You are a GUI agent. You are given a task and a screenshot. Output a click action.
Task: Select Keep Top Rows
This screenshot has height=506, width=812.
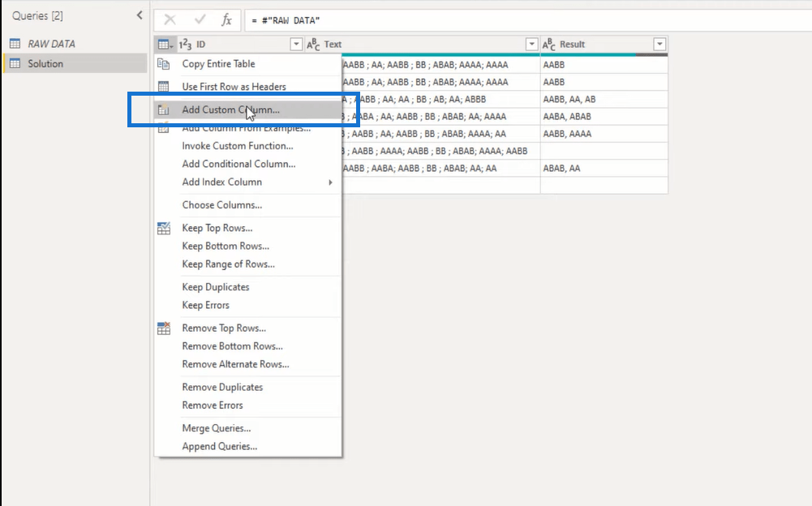click(217, 228)
